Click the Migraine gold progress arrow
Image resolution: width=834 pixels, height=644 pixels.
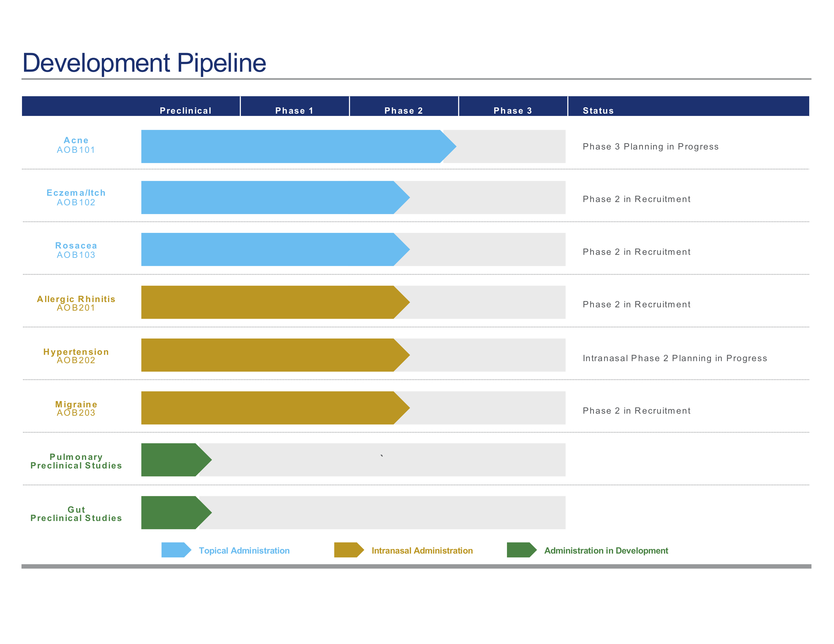tap(275, 408)
